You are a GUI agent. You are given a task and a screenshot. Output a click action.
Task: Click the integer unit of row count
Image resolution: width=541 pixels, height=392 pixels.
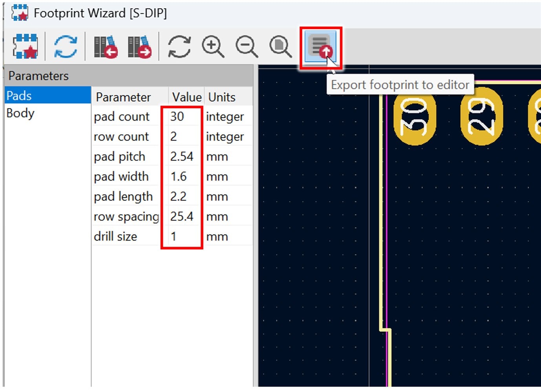[x=225, y=137]
